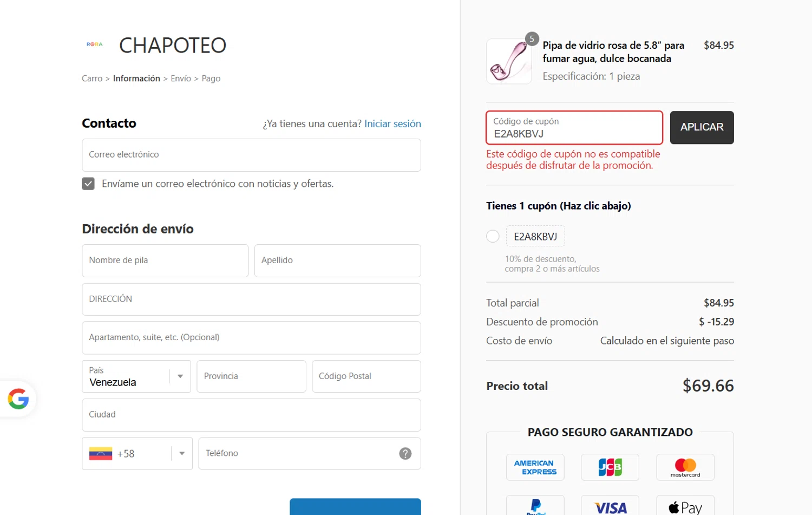Expand the País country dropdown arrow
The image size is (812, 515).
[180, 376]
